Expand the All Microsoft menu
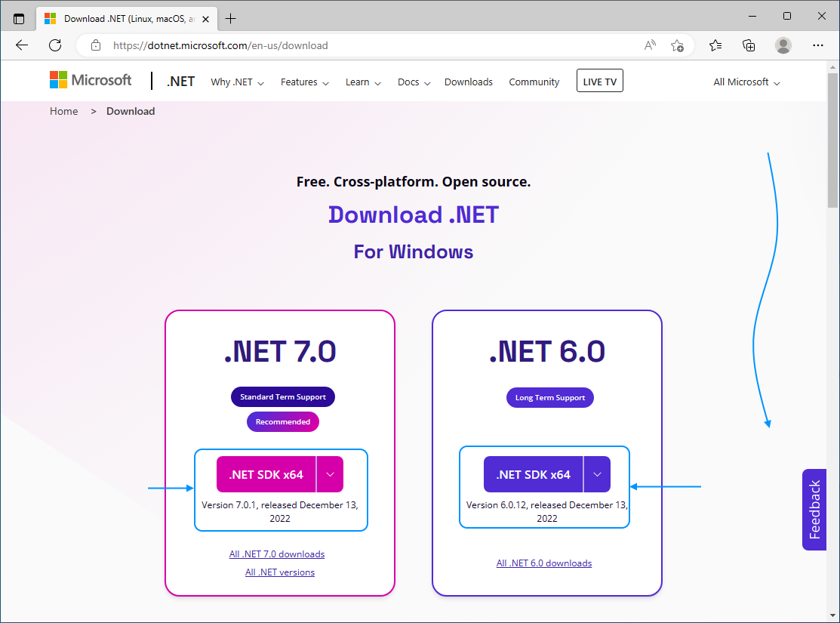The height and width of the screenshot is (623, 840). 746,82
